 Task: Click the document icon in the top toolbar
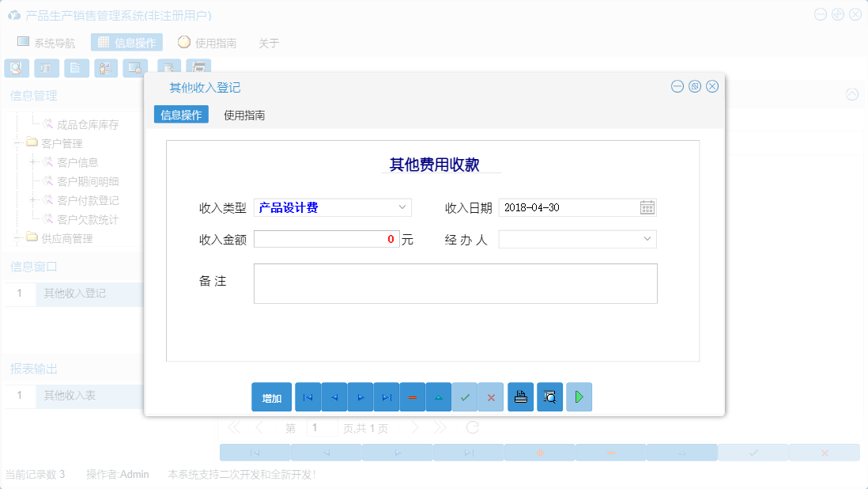[76, 67]
